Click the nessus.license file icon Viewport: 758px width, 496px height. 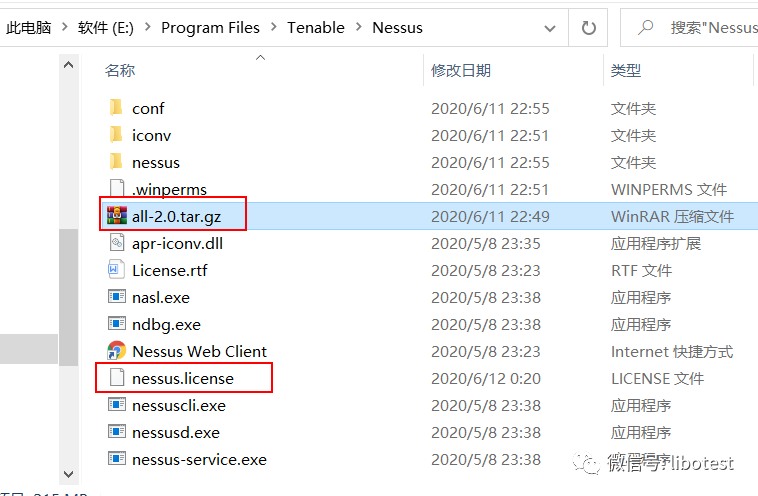tap(117, 377)
